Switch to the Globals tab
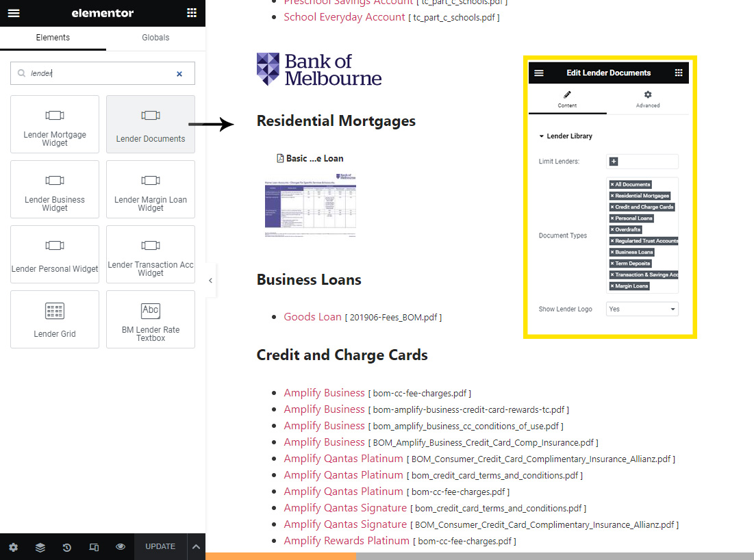Screen dimensions: 754x560 [x=155, y=38]
